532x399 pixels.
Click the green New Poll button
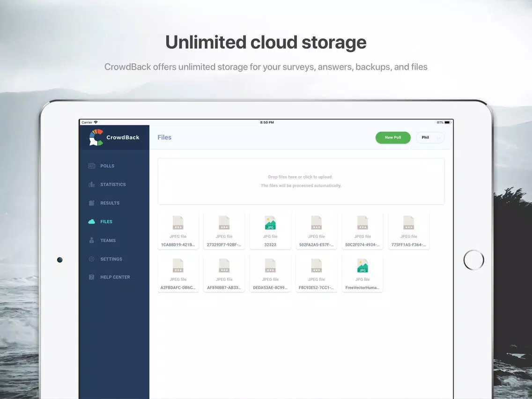pyautogui.click(x=393, y=137)
